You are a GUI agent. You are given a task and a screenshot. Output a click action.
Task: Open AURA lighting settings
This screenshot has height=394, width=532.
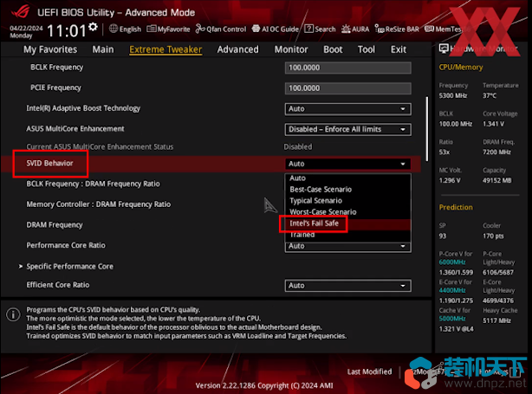[x=358, y=29]
